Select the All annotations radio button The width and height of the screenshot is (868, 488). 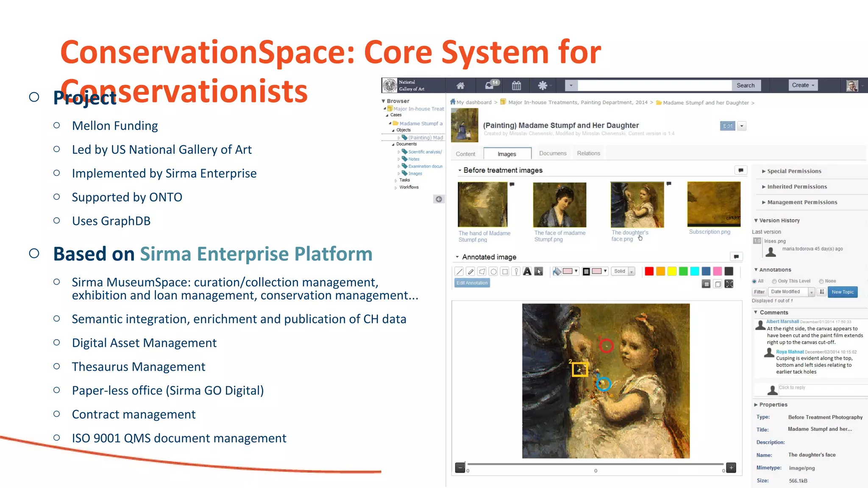tap(754, 281)
